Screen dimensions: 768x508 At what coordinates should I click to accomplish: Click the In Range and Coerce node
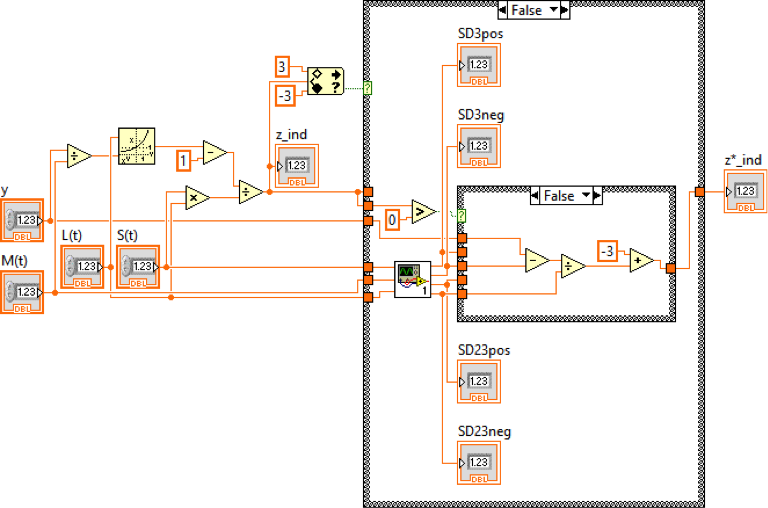(x=326, y=80)
